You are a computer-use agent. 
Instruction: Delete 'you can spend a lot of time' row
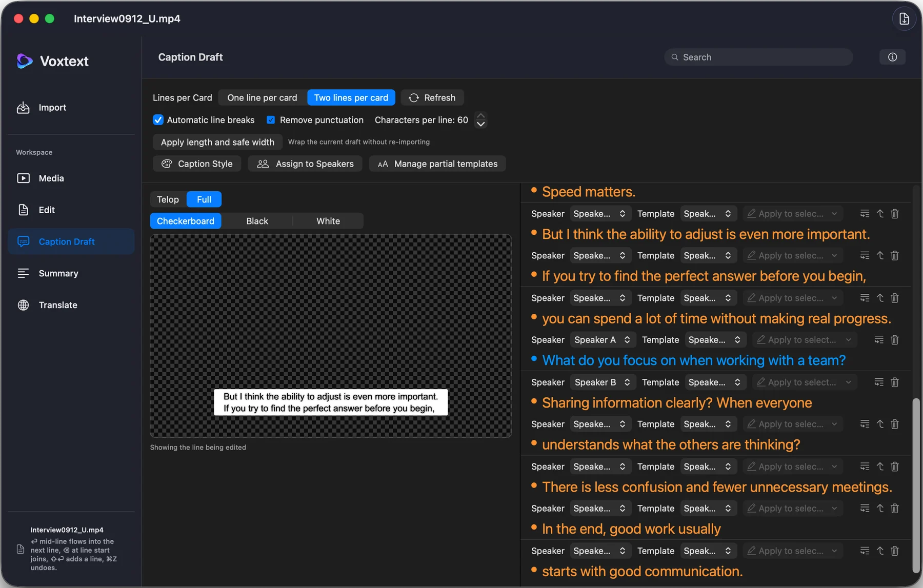pos(895,298)
